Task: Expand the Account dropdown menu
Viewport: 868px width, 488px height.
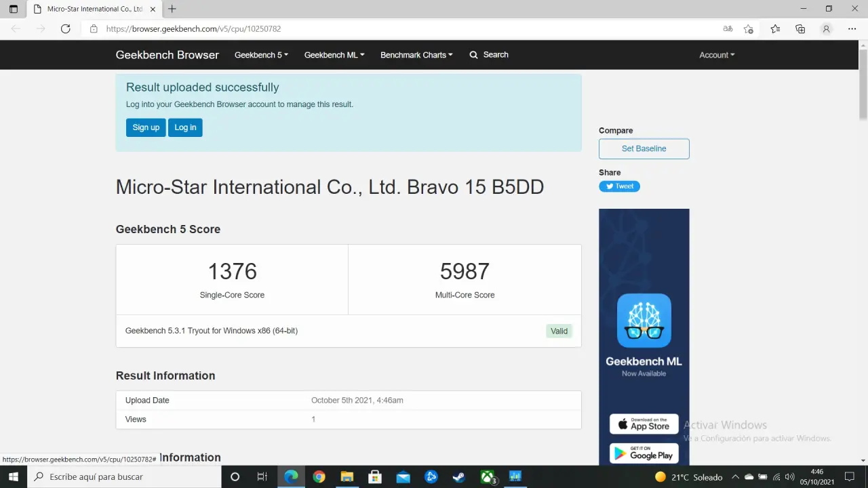Action: (717, 55)
